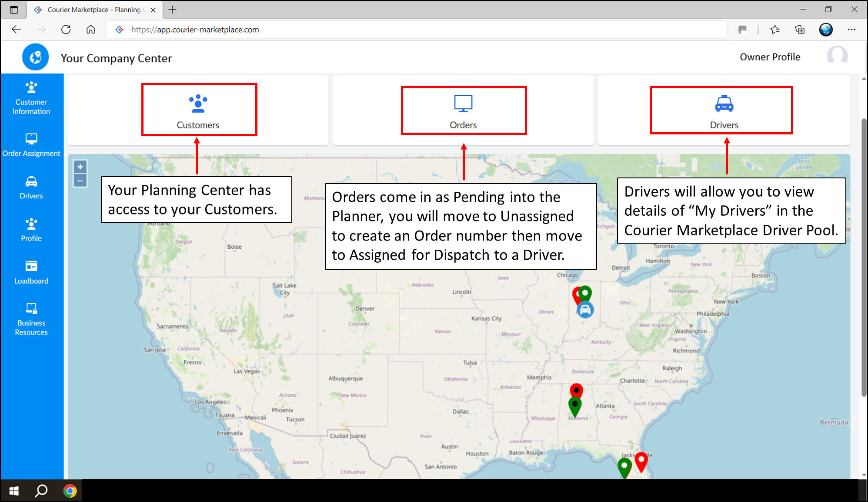Image resolution: width=868 pixels, height=502 pixels.
Task: Click the Courier Marketplace logo
Action: pos(35,57)
